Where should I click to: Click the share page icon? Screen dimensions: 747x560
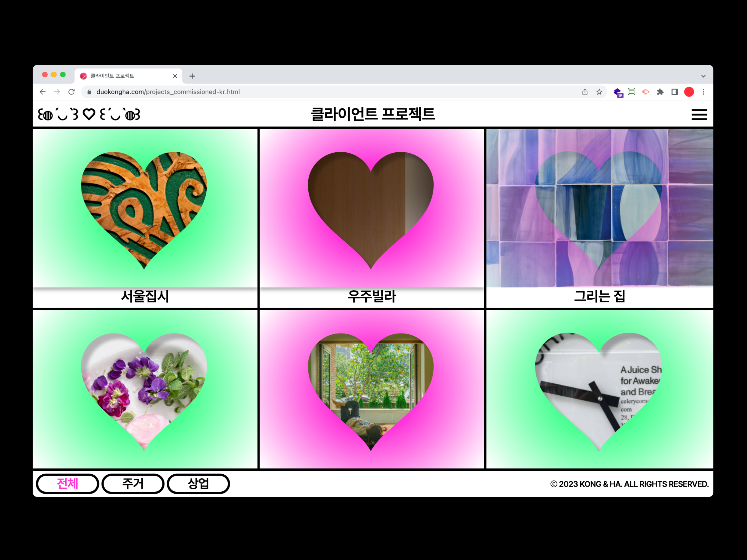point(585,92)
